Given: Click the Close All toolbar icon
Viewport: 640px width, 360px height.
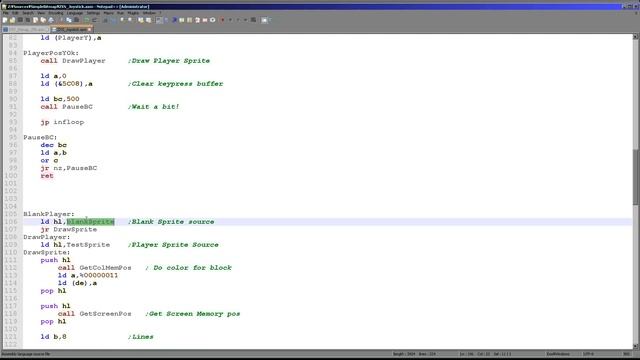Looking at the screenshot, I should point(43,20).
